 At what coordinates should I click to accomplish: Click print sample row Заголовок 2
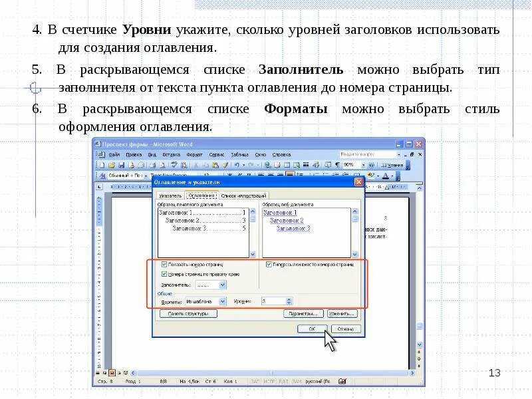(205, 221)
